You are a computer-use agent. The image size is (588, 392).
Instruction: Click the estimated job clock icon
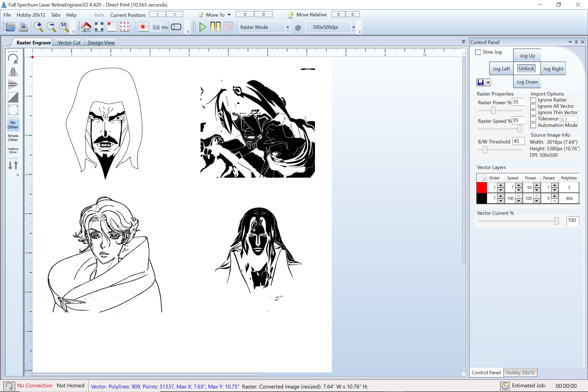(505, 386)
